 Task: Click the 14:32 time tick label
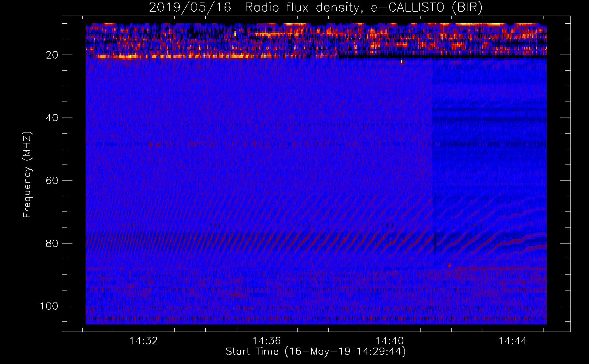tap(143, 341)
